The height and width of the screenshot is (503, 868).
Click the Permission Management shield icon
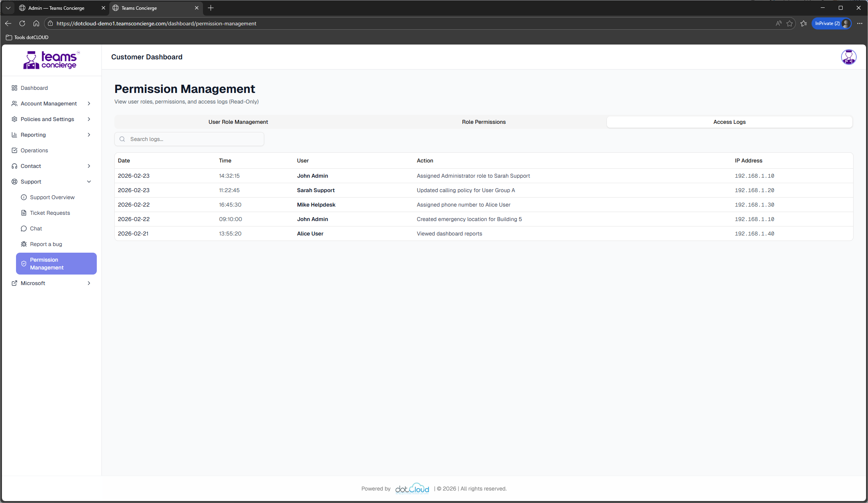coord(24,264)
